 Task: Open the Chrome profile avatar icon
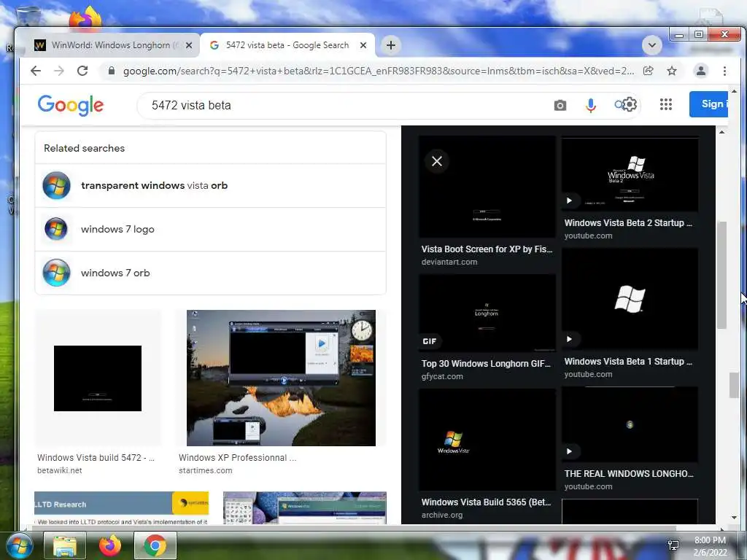701,71
